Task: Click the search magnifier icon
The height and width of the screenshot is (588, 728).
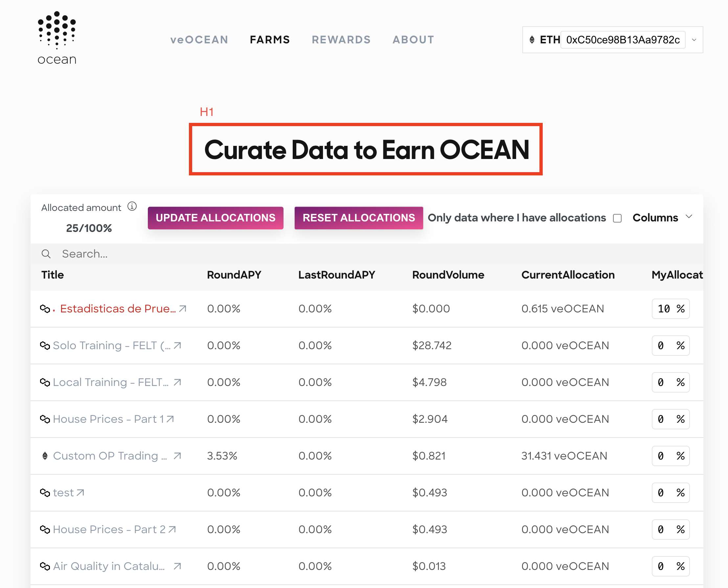Action: tap(46, 254)
